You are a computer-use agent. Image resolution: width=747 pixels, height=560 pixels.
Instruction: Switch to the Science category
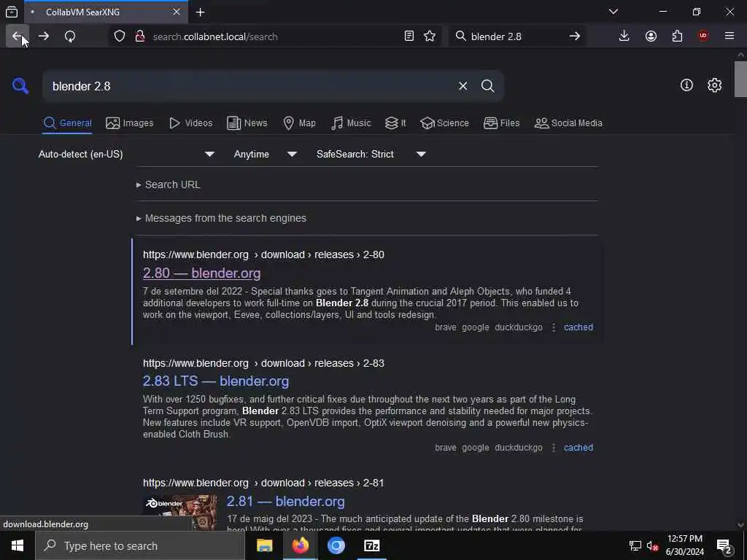(x=444, y=123)
